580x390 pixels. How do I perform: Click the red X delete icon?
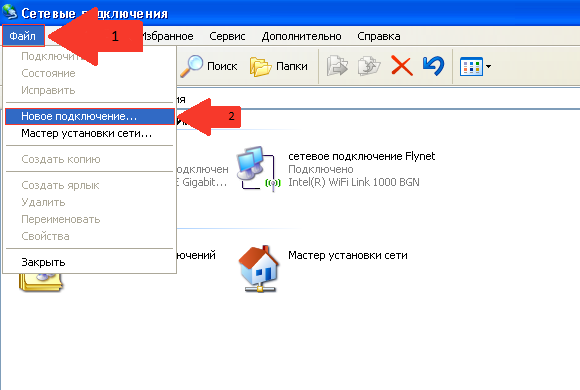pyautogui.click(x=402, y=66)
